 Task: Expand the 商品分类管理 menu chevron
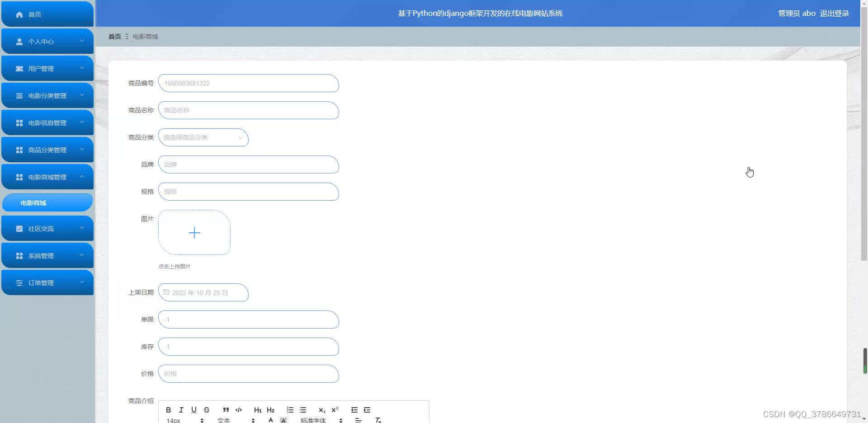tap(82, 149)
